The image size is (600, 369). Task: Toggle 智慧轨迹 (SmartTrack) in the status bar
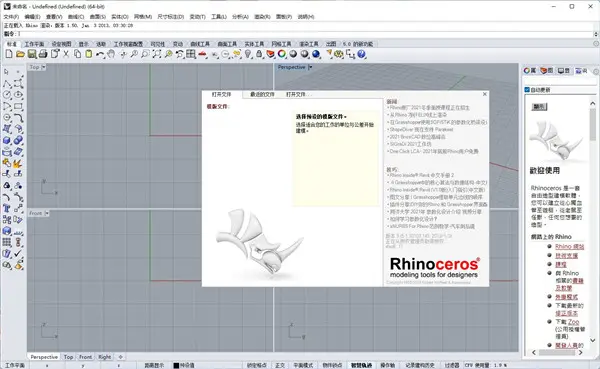click(361, 365)
